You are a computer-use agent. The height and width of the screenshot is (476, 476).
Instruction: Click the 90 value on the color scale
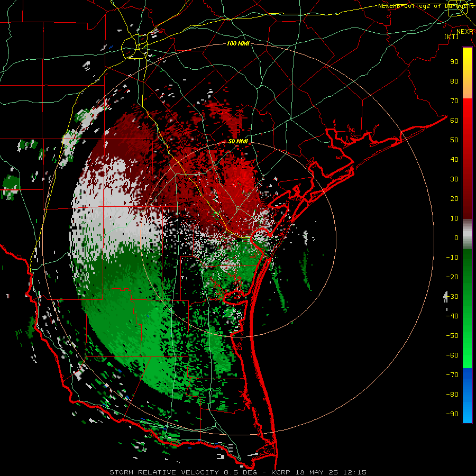(x=454, y=62)
